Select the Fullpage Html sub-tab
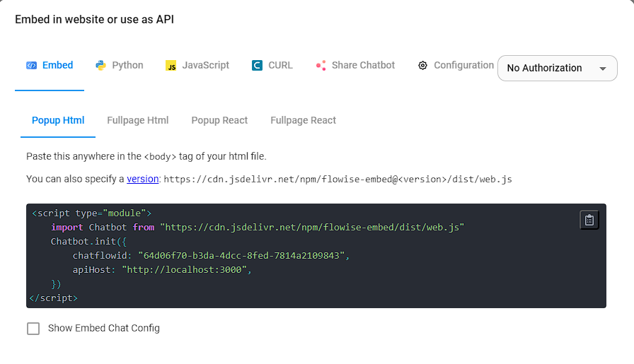 coord(138,120)
